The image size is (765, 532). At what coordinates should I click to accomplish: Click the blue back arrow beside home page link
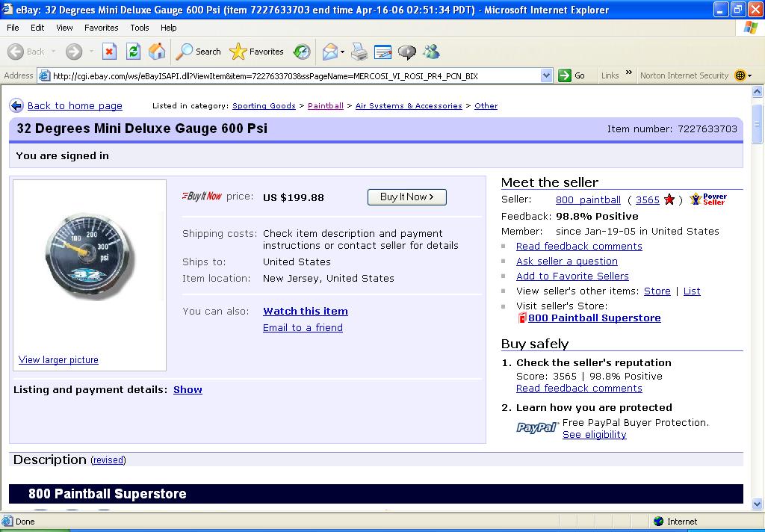(x=16, y=105)
